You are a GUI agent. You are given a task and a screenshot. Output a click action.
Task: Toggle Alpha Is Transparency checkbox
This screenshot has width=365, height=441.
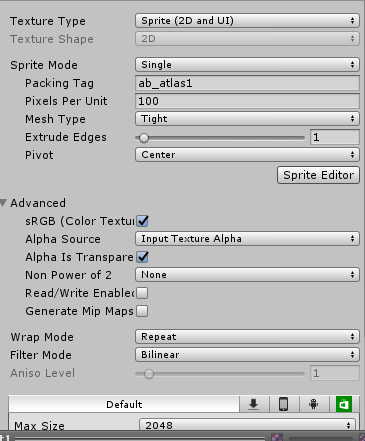(142, 257)
